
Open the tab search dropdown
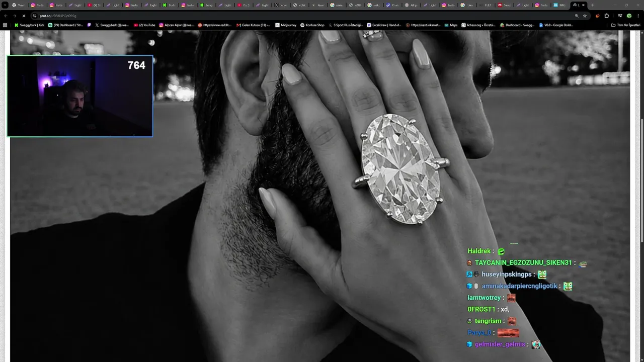5,5
